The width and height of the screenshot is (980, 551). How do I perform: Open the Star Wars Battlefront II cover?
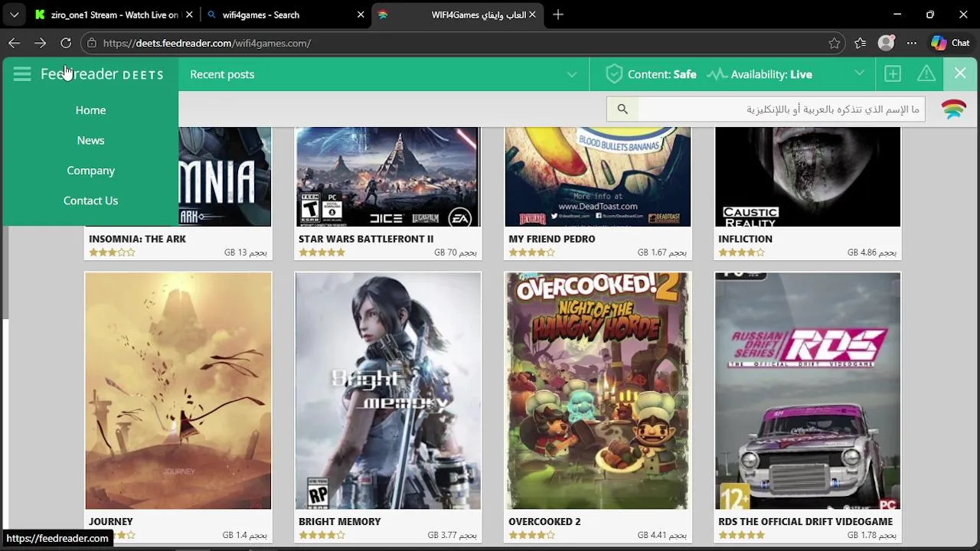pyautogui.click(x=388, y=177)
